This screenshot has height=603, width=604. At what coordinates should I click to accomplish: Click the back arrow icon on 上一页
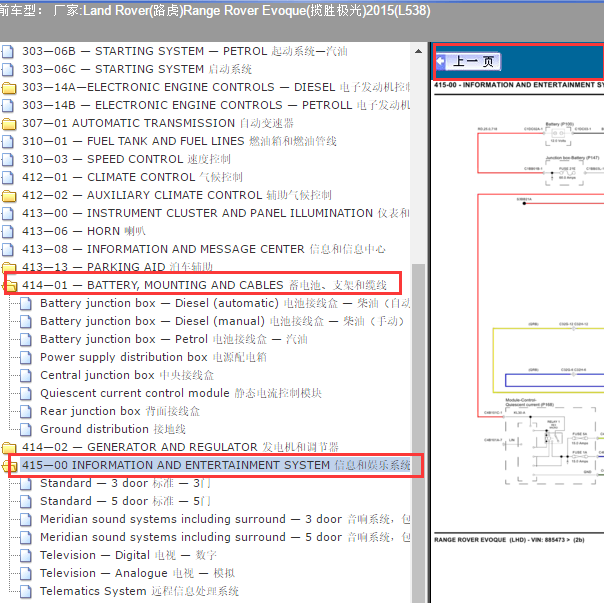tap(441, 61)
